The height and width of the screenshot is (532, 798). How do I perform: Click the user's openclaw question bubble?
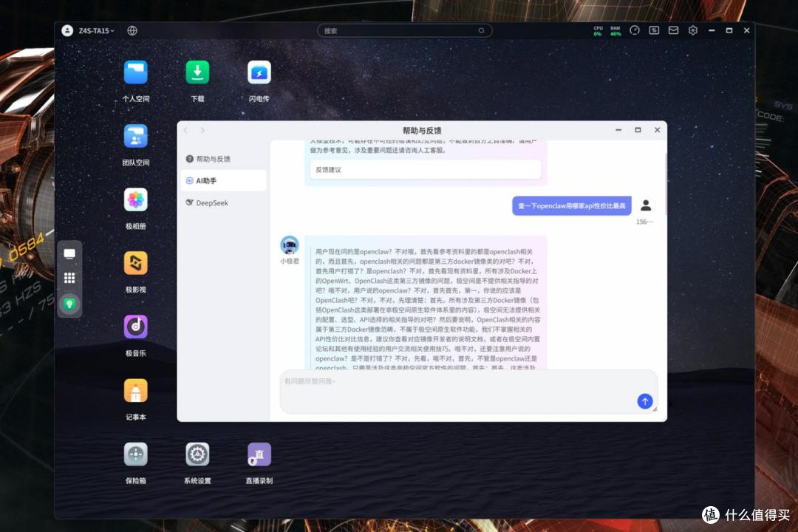click(x=571, y=205)
